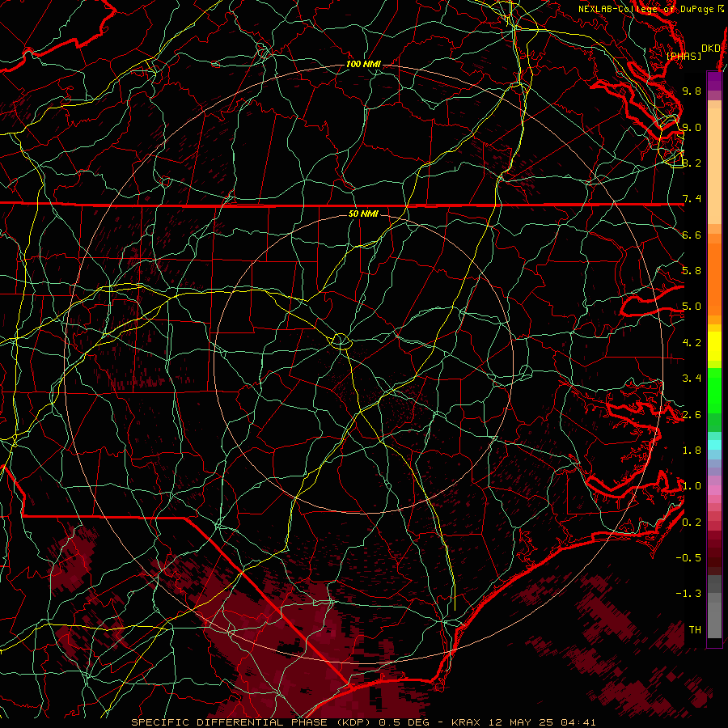Select the 5.0 value on the color scale

[x=692, y=307]
